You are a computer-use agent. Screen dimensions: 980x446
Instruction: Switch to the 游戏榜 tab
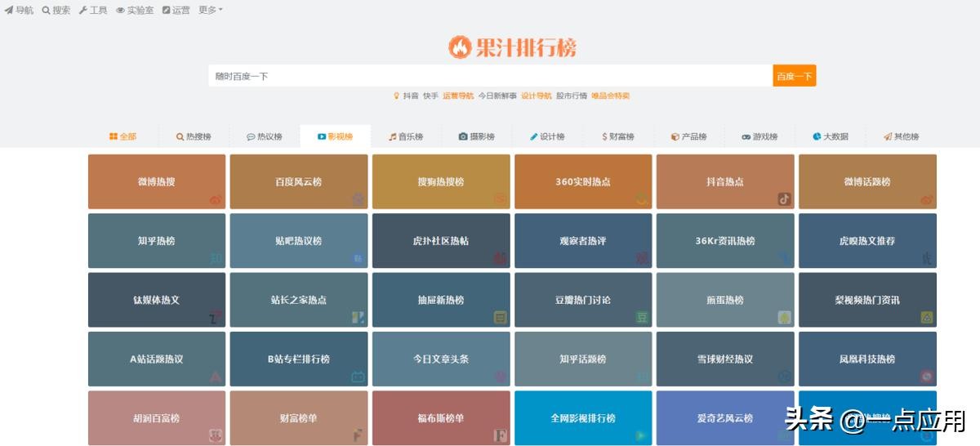point(759,136)
